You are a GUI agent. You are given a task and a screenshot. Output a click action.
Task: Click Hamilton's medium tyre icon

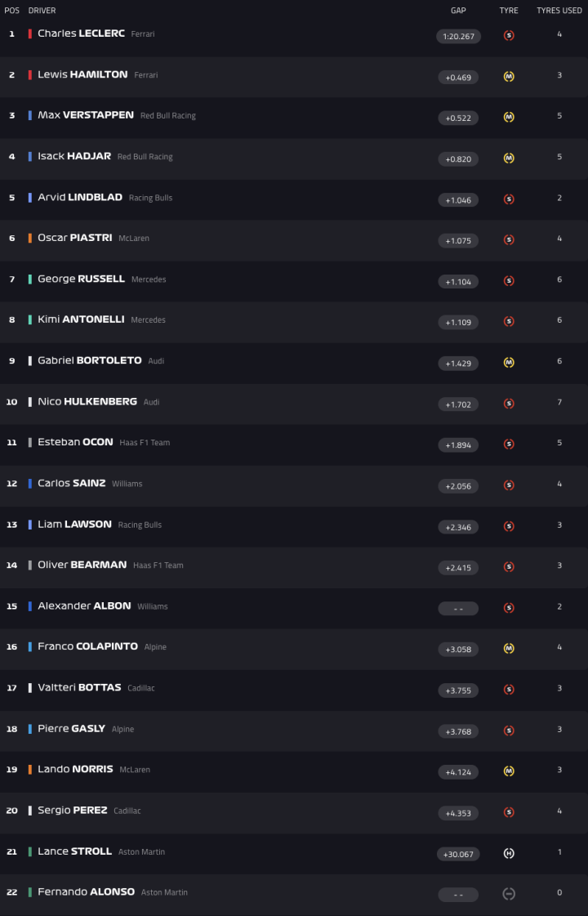pyautogui.click(x=509, y=77)
